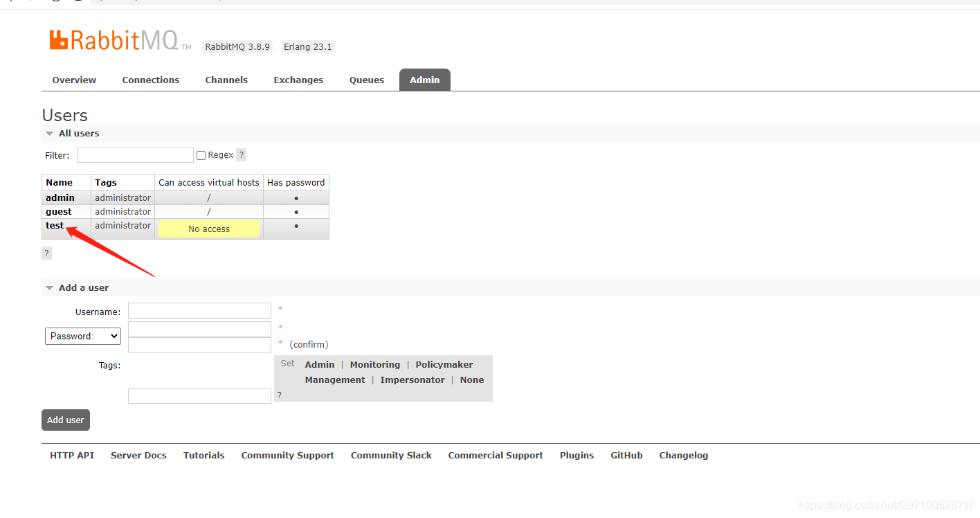980x518 pixels.
Task: Click the Filter input field
Action: coord(134,154)
